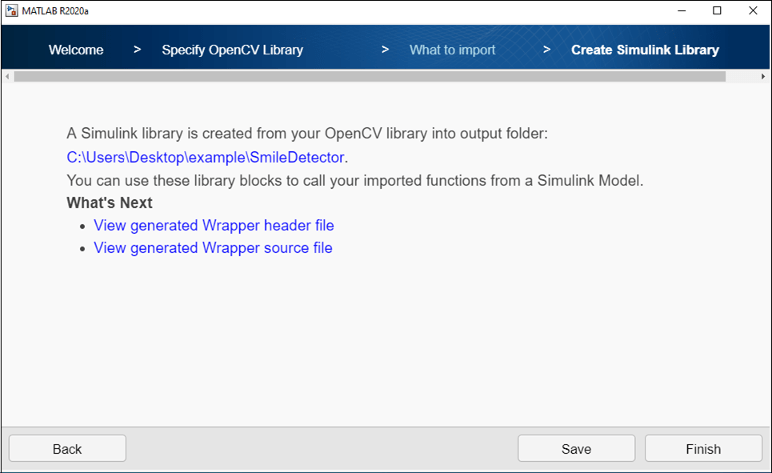Close the MATLAB R2020a window
Screen dimensions: 772x473
pos(753,11)
